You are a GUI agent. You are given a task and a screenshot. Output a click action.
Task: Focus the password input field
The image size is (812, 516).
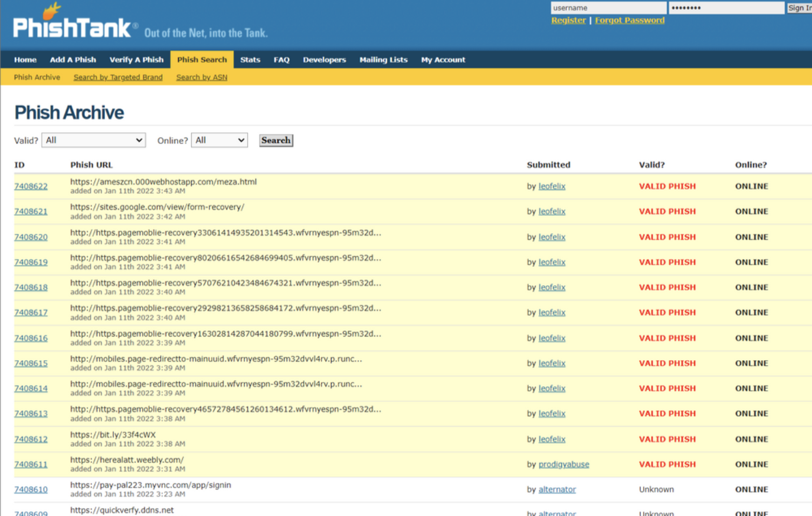click(x=726, y=8)
